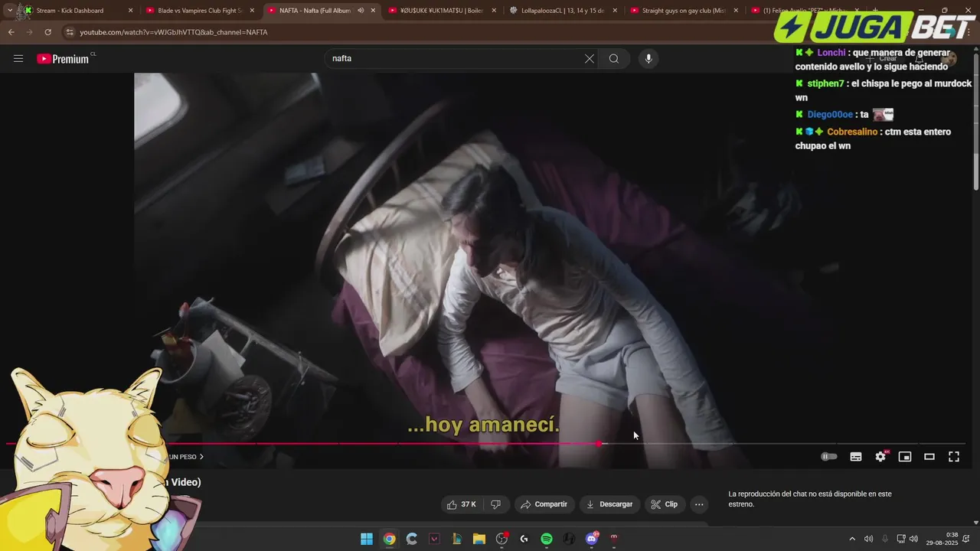Click the chat replay unavailable message
The width and height of the screenshot is (980, 551).
pyautogui.click(x=810, y=499)
